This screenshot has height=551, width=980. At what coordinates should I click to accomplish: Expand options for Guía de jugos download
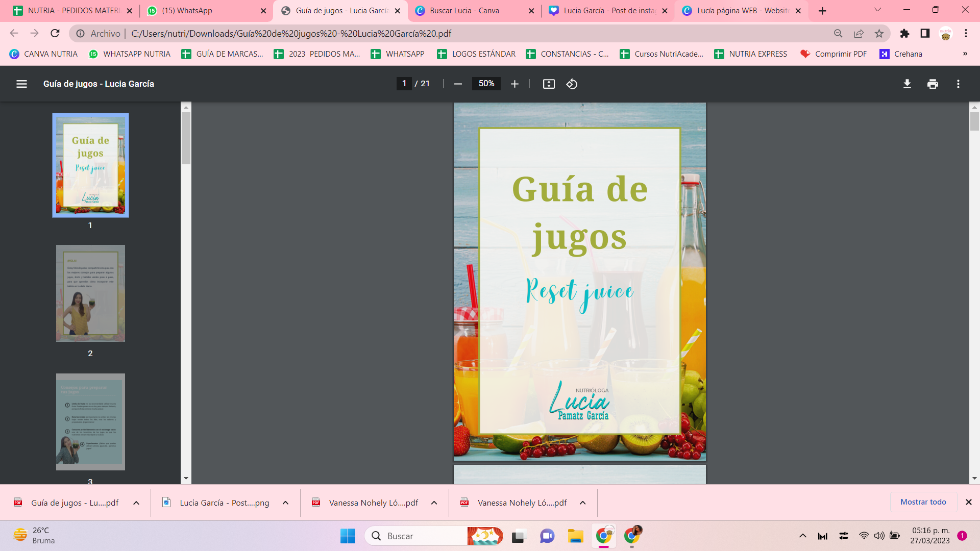136,503
